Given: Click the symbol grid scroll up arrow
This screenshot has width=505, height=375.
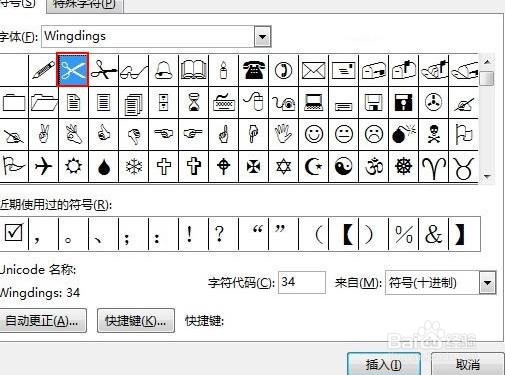Looking at the screenshot, I should [x=487, y=62].
